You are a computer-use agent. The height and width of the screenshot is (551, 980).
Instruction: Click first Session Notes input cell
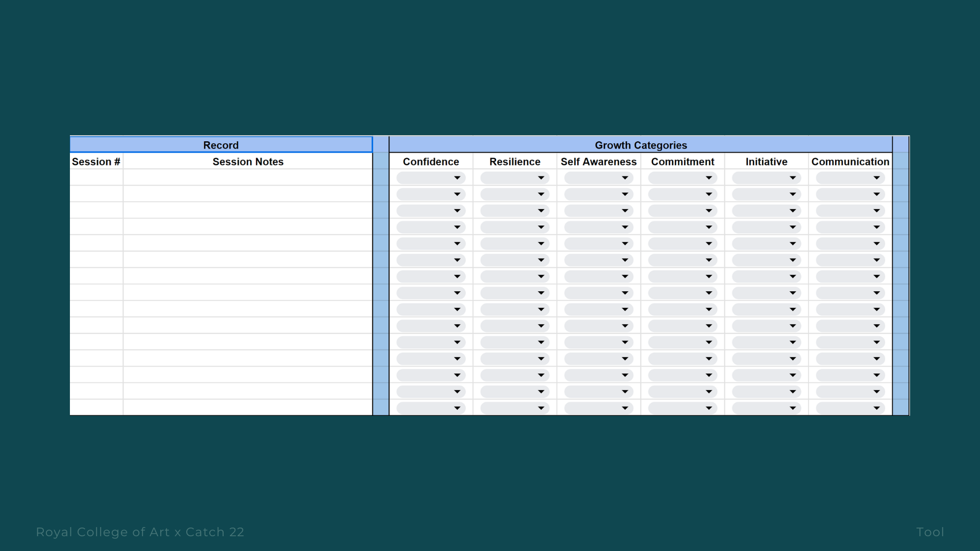click(x=248, y=178)
